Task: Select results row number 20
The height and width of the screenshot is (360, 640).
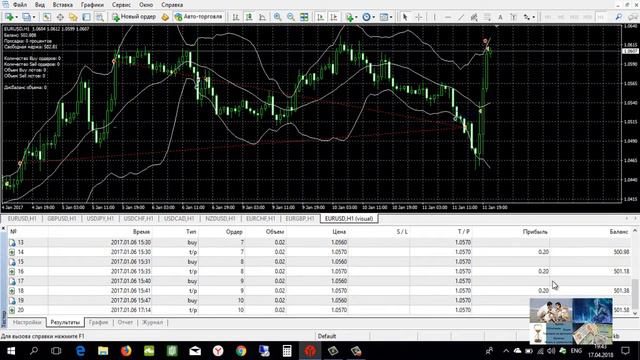Action: point(320,310)
